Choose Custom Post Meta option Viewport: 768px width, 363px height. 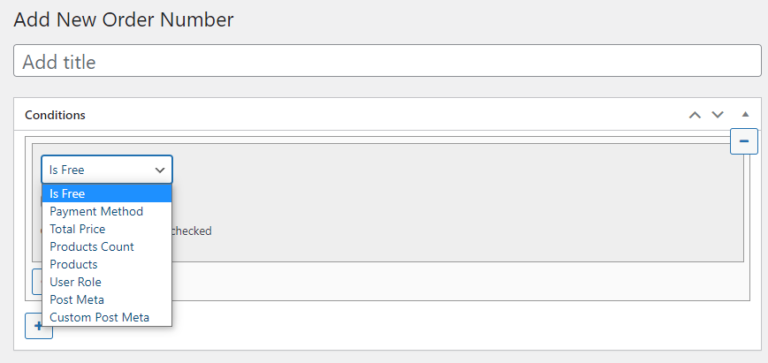(107, 317)
